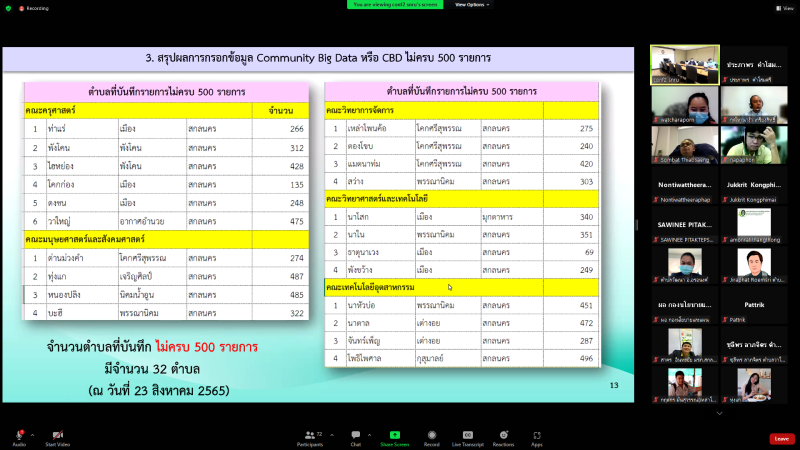Open the Apps icon
The width and height of the screenshot is (800, 450).
[x=536, y=436]
